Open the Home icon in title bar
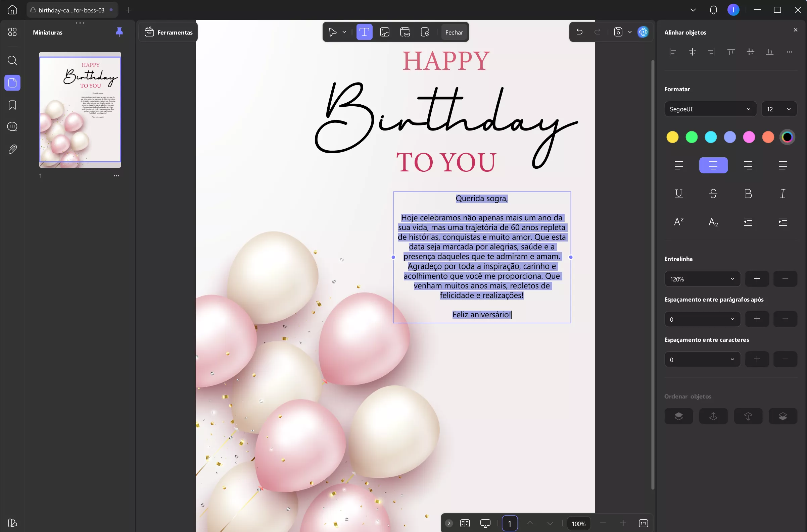 click(12, 10)
